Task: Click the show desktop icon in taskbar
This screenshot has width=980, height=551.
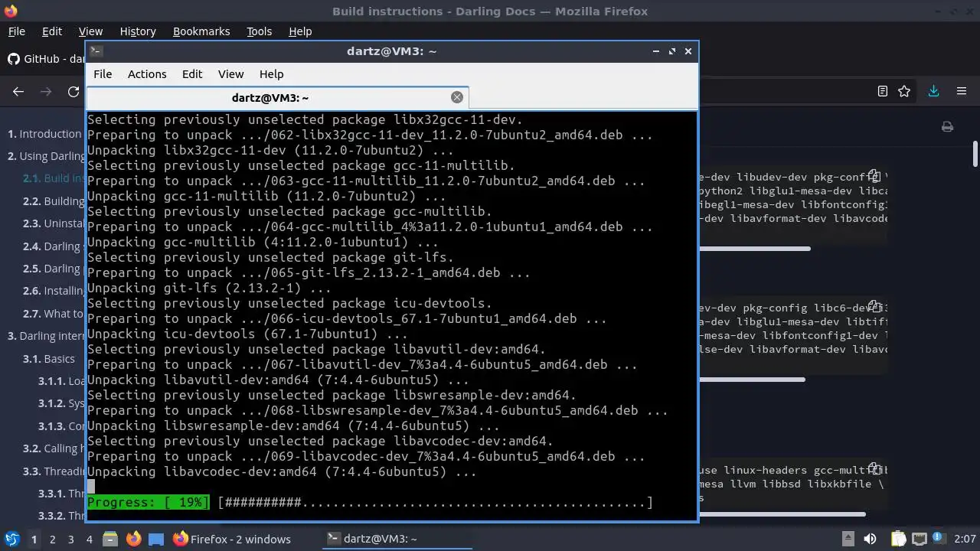Action: point(156,539)
